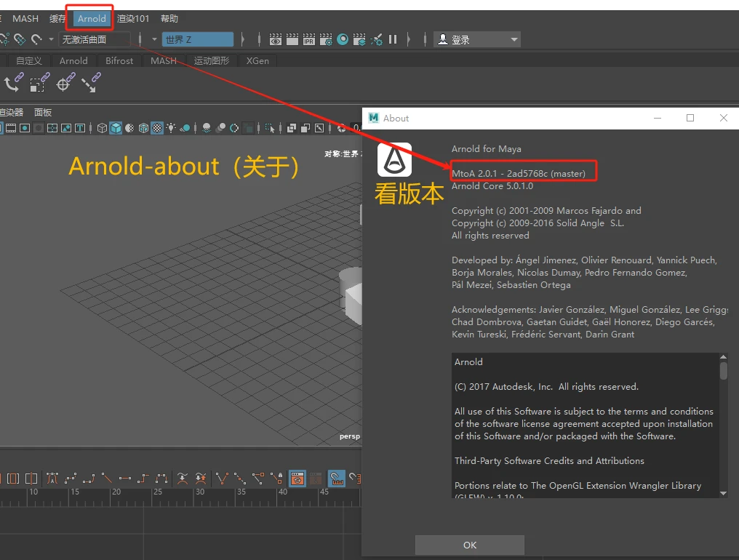
Task: Toggle the magnet make-live snap icon
Action: (x=36, y=39)
